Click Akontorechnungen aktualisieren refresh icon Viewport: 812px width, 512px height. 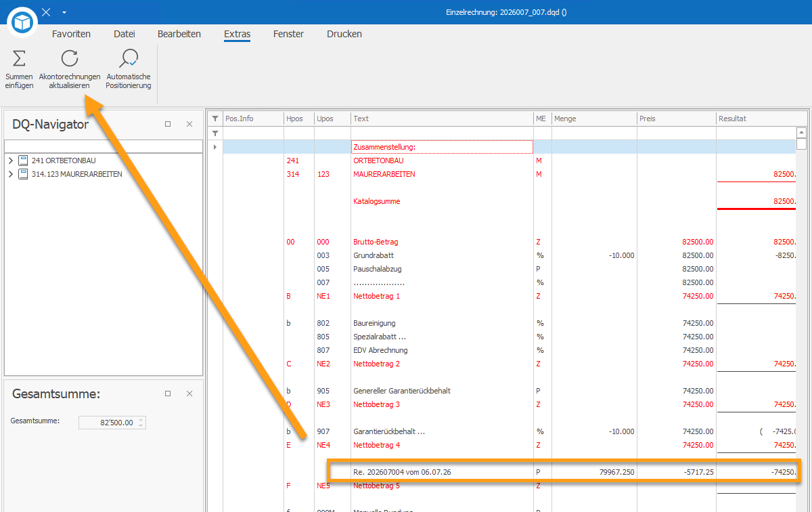click(70, 59)
